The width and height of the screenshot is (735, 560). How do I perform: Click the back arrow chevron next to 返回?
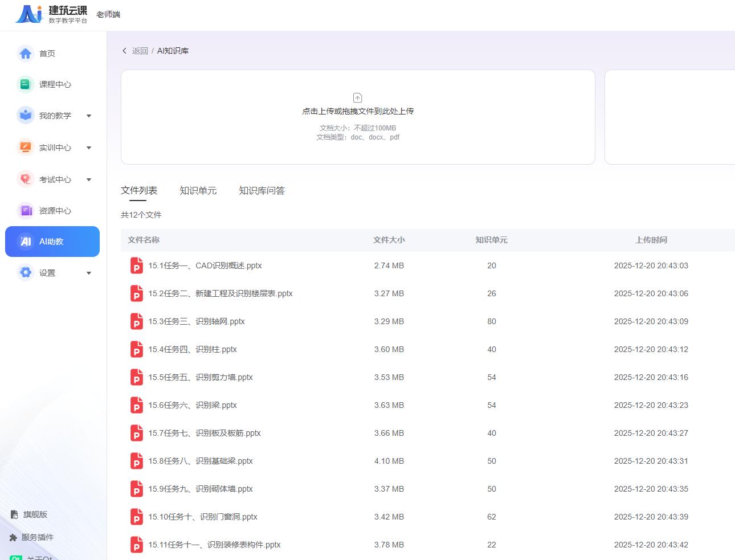point(125,51)
